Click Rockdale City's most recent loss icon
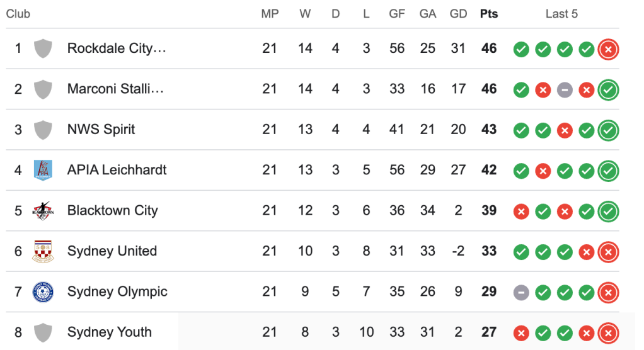Screen dimensions: 644x350 (x=608, y=49)
